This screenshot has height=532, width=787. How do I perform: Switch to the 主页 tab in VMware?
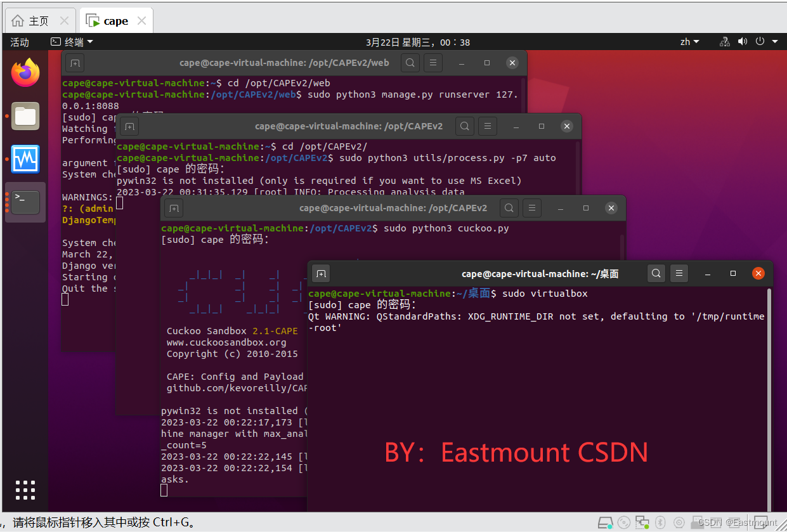pos(39,21)
